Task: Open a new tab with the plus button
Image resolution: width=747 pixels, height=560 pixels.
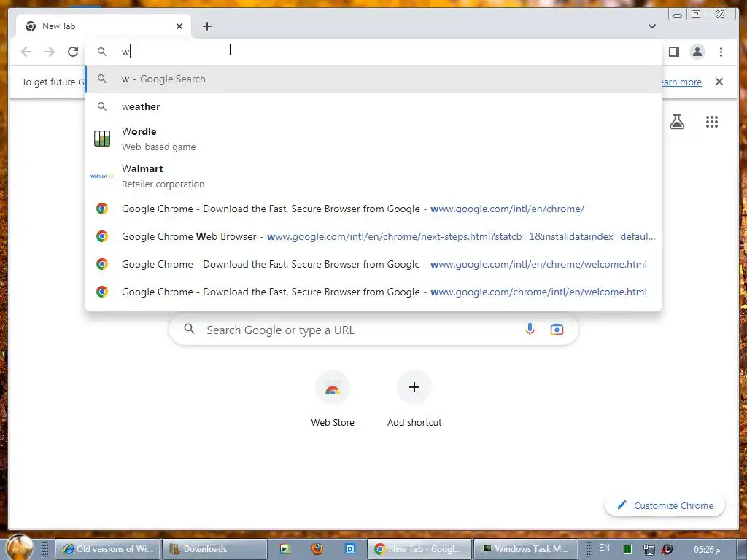Action: pos(206,26)
